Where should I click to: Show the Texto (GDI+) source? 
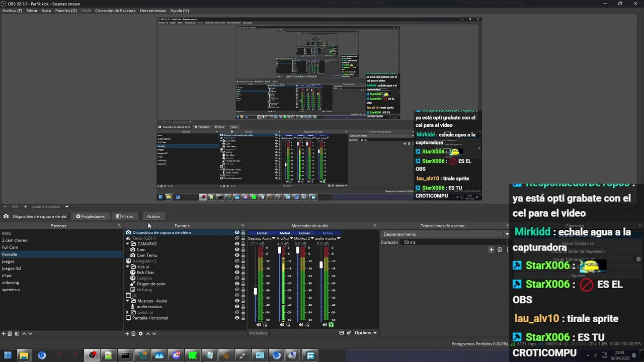(x=237, y=238)
